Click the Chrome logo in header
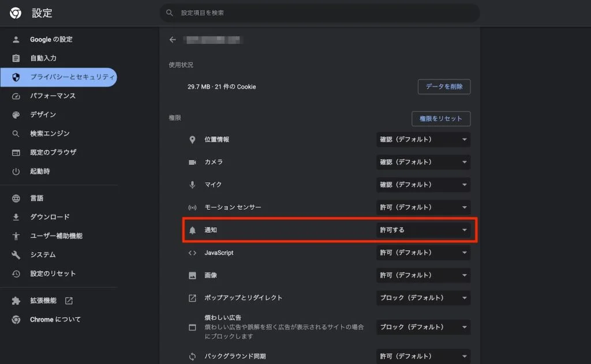This screenshot has width=591, height=364. pos(16,13)
